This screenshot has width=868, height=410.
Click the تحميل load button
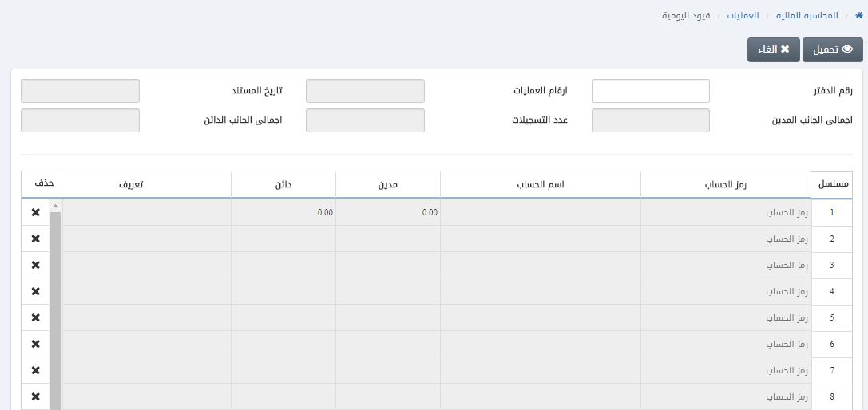[x=832, y=49]
